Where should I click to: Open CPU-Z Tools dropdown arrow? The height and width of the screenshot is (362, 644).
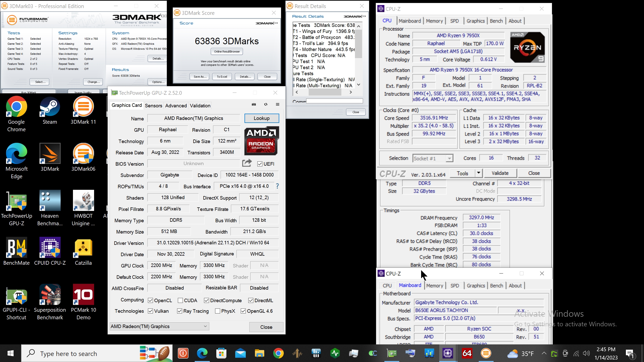[478, 173]
